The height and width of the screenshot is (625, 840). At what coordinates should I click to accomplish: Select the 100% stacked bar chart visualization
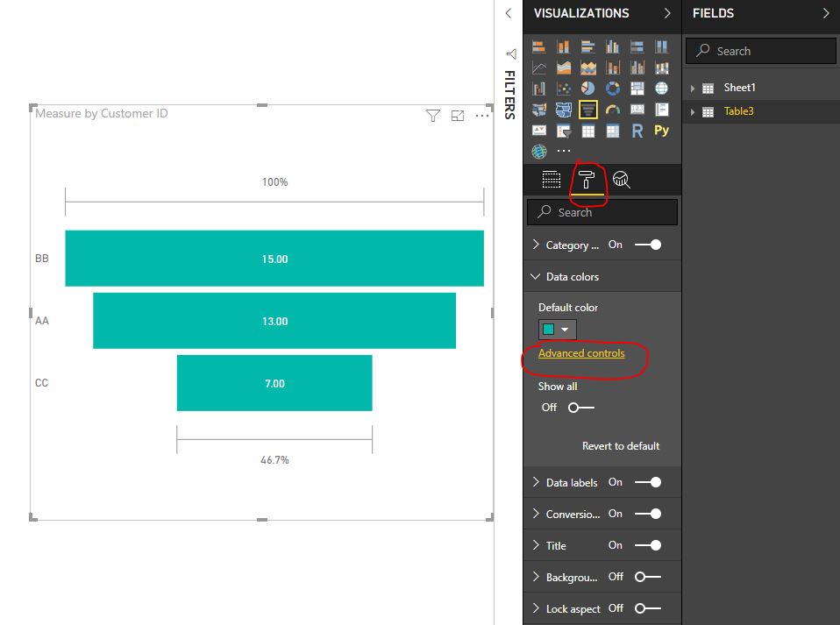pyautogui.click(x=637, y=47)
